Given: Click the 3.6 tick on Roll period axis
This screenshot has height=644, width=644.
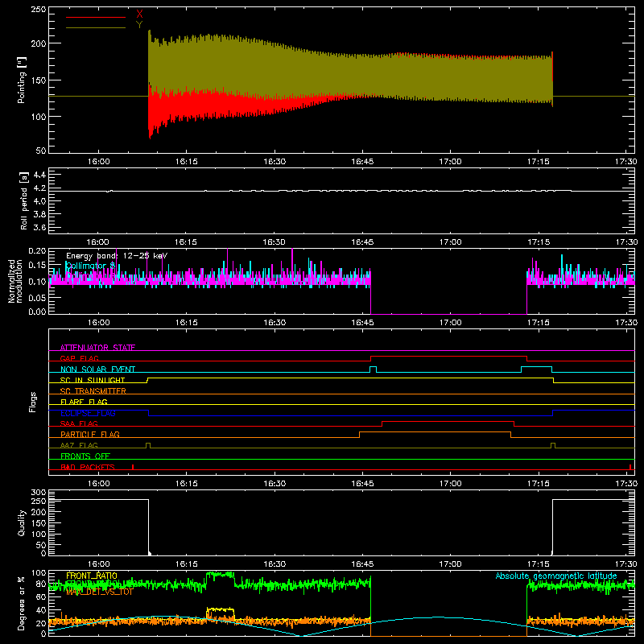Looking at the screenshot, I should click(x=39, y=227).
